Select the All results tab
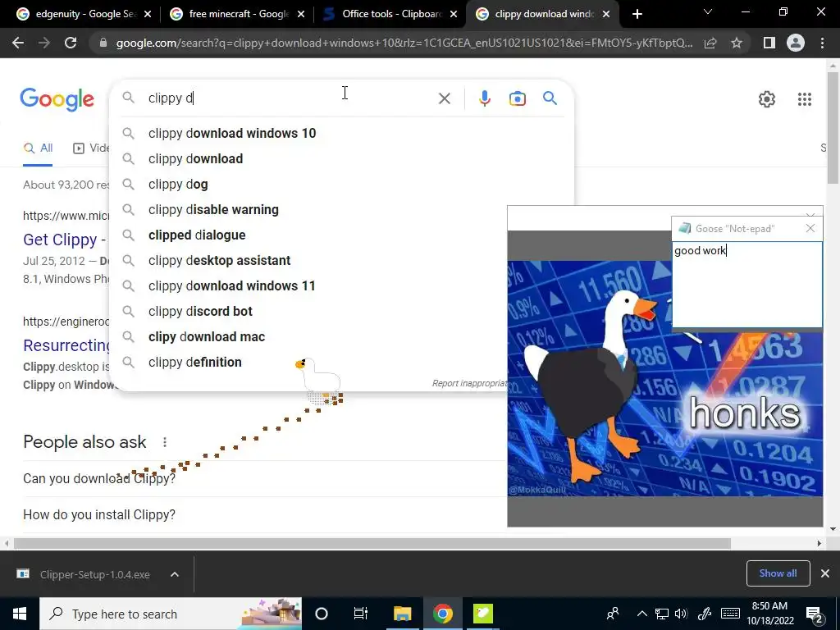The image size is (840, 630). coord(38,148)
